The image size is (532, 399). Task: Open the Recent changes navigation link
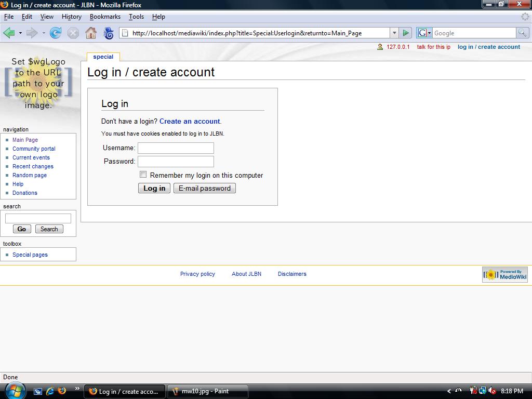pos(33,166)
